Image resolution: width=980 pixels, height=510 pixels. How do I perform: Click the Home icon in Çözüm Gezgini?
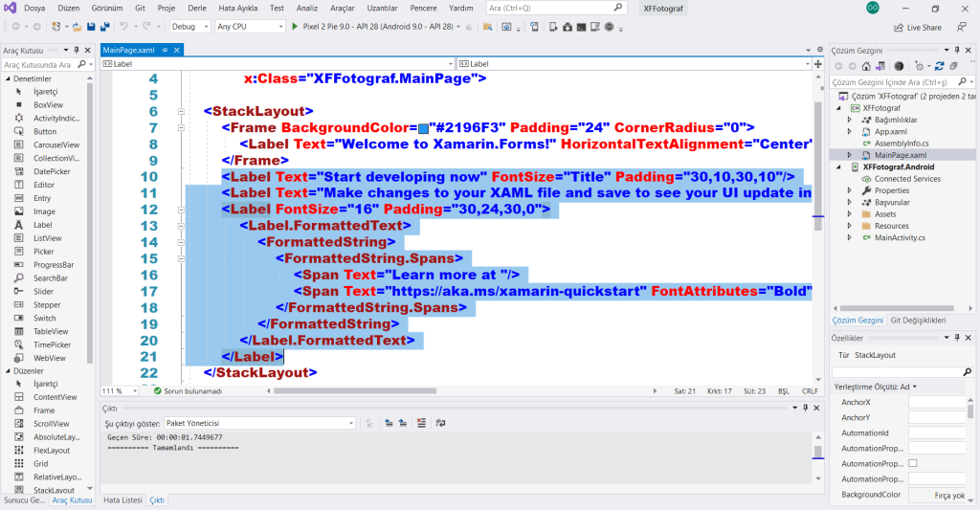click(866, 66)
